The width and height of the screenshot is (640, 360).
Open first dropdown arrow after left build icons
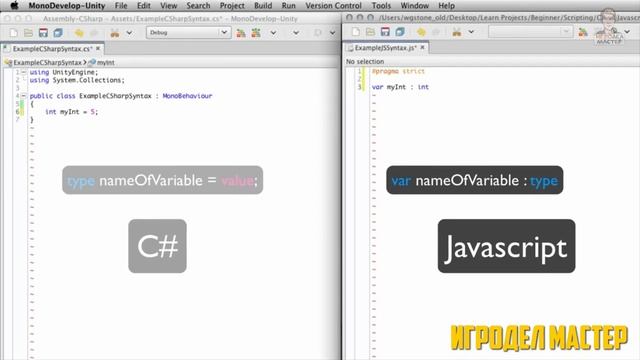coord(273,33)
